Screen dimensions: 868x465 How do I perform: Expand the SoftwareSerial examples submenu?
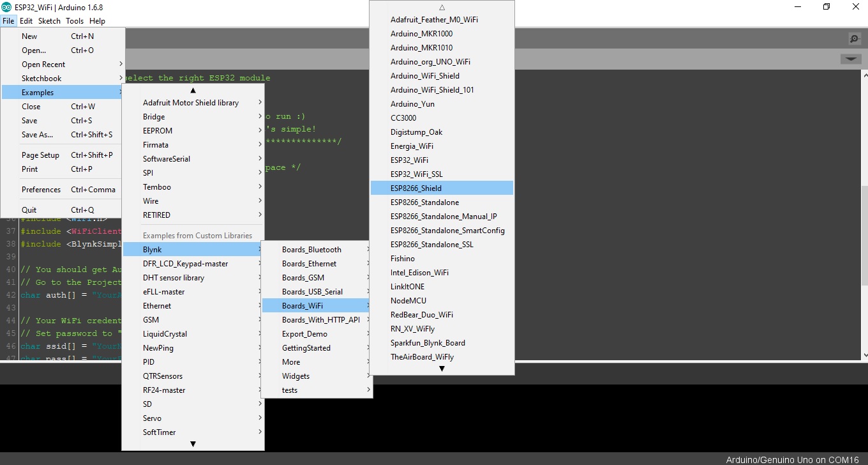pos(193,159)
